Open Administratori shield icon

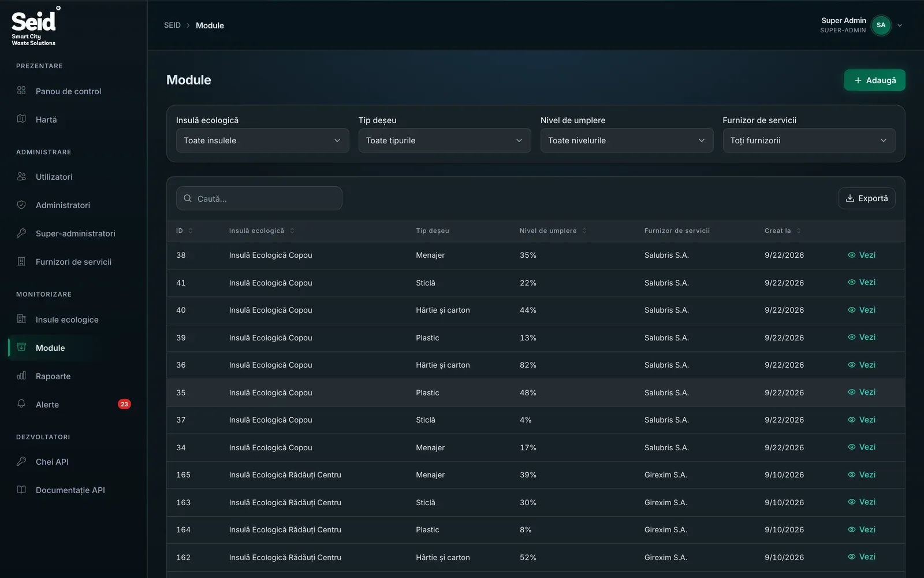(x=21, y=205)
